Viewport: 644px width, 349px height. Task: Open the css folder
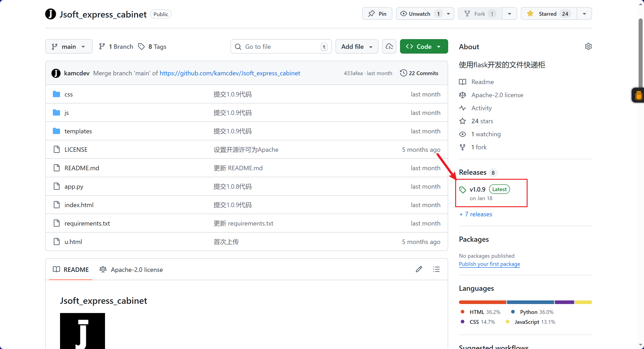pos(69,94)
